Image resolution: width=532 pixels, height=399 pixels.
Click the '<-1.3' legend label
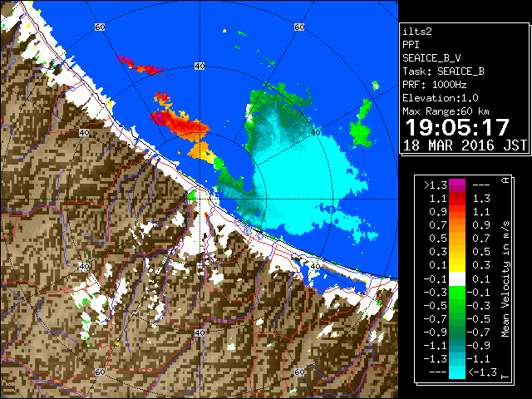(x=482, y=372)
